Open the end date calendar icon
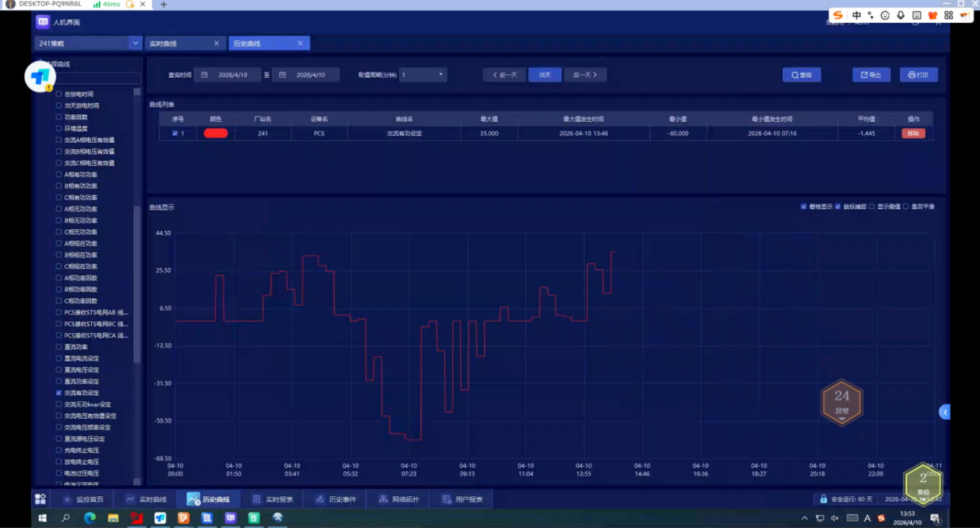The width and height of the screenshot is (980, 528). click(x=282, y=75)
